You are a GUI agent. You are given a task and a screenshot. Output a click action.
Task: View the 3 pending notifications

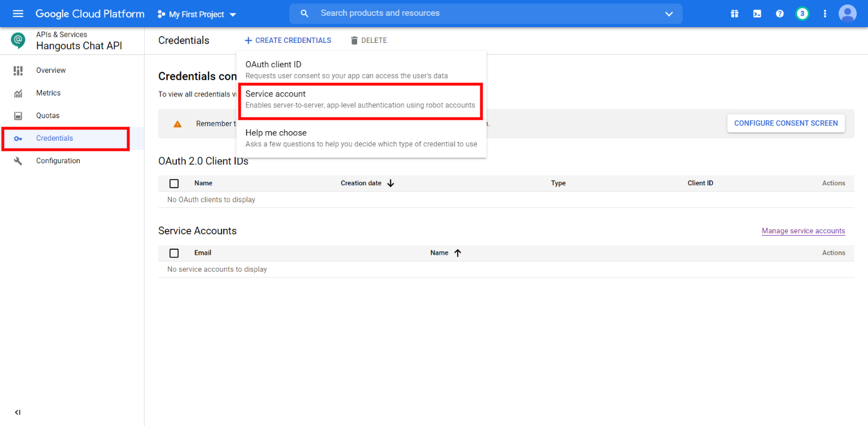point(802,14)
